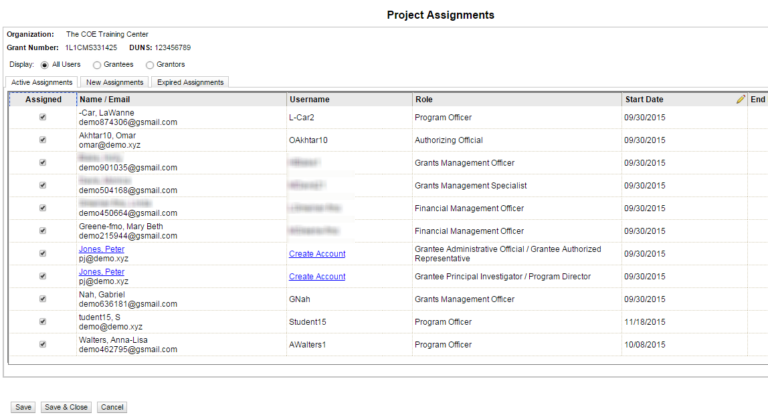Sort by the Role column header

pyautogui.click(x=424, y=100)
